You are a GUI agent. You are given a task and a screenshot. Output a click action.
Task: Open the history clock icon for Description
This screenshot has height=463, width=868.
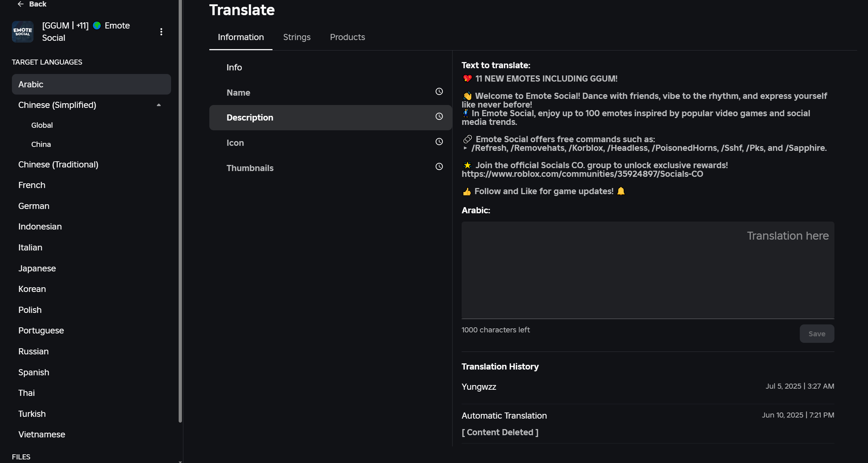[439, 117]
